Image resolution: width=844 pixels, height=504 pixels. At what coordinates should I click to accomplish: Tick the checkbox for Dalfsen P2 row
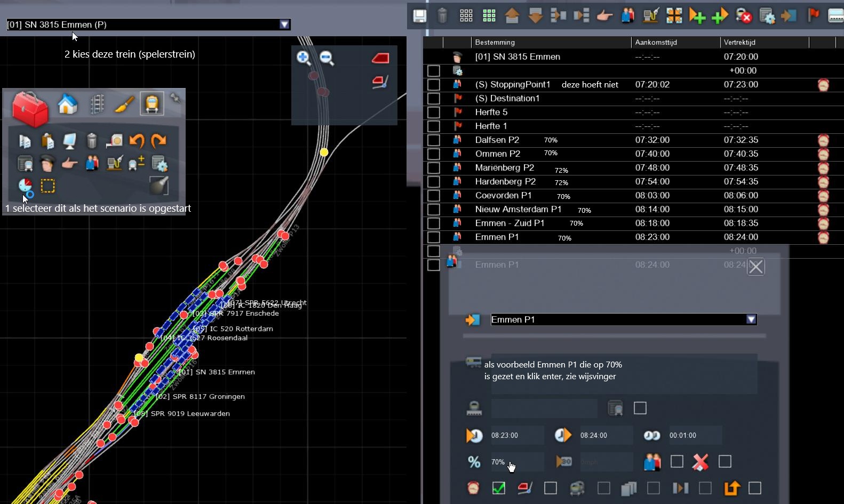click(434, 140)
